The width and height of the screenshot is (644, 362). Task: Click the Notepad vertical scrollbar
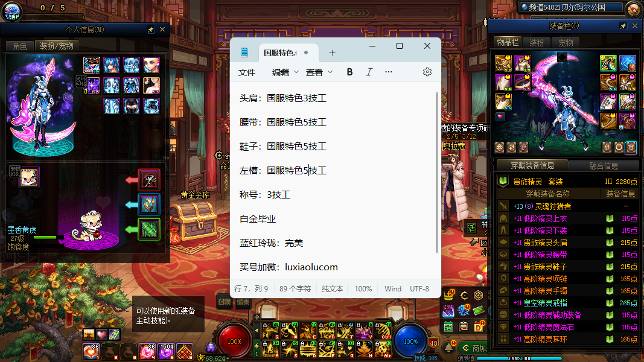pos(437,181)
